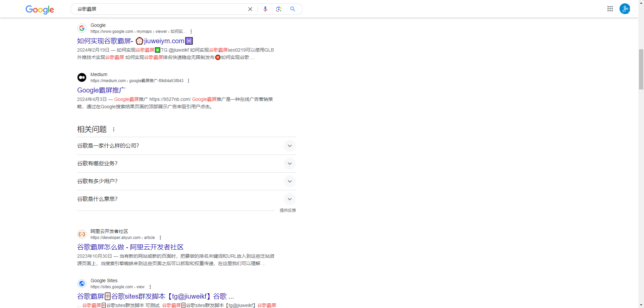The width and height of the screenshot is (644, 308).
Task: Click the sites.google.com URL breadcrumb
Action: [117, 287]
